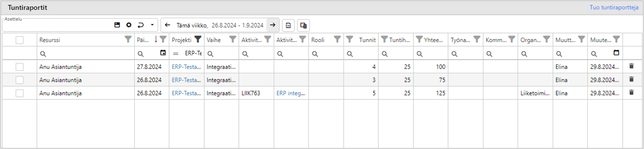
Task: Expand the layout dropdown caret
Action: pos(152,25)
